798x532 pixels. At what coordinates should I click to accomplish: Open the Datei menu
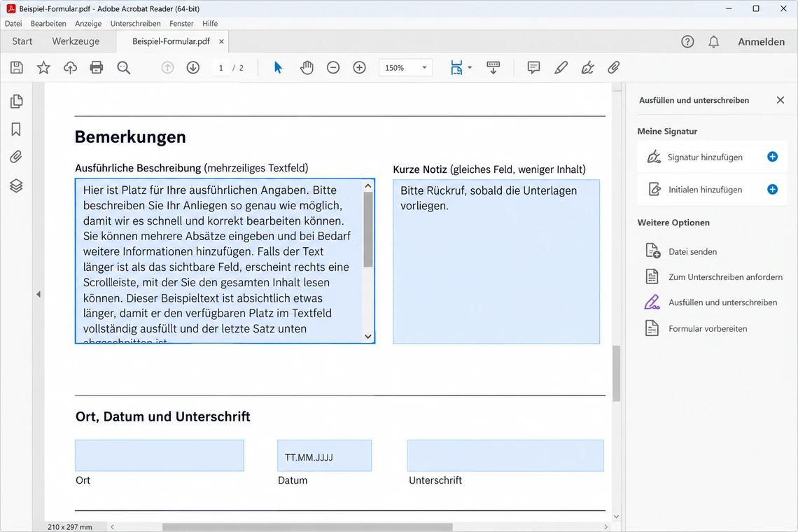tap(13, 23)
